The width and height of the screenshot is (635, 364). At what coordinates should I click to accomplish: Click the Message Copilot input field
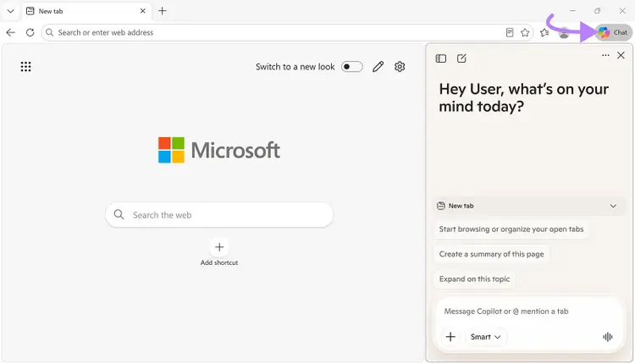529,312
